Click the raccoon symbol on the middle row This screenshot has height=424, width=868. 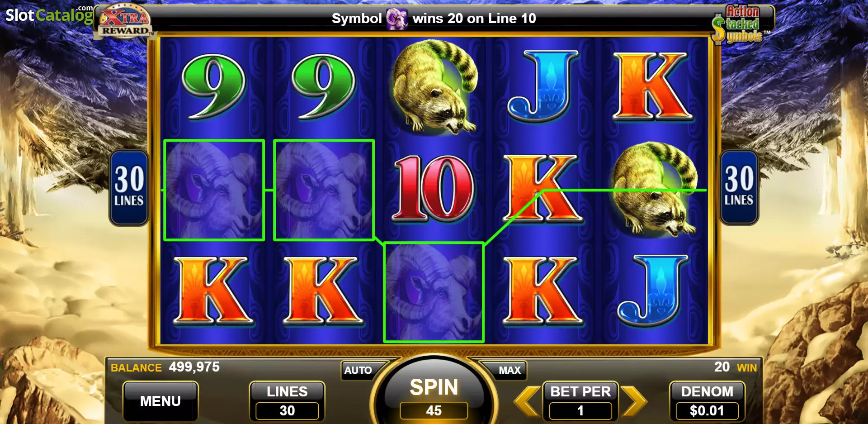pos(654,188)
